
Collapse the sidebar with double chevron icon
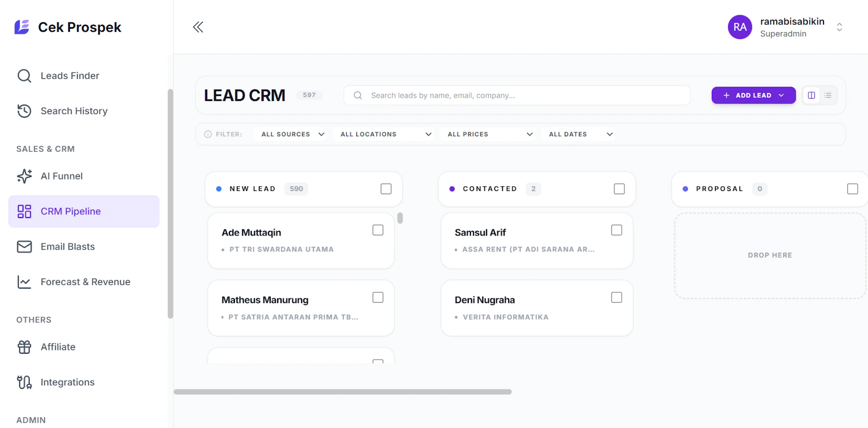coord(198,27)
